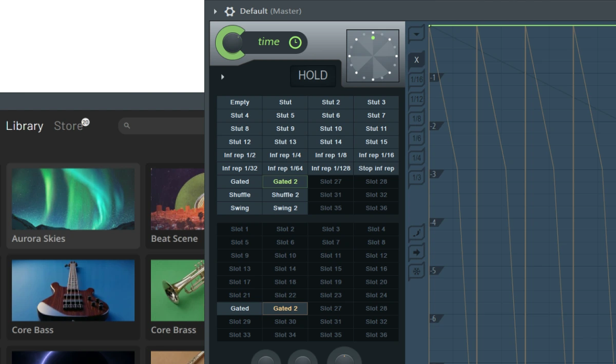Click the slide right arrow icon
Image resolution: width=616 pixels, height=364 pixels.
click(416, 253)
